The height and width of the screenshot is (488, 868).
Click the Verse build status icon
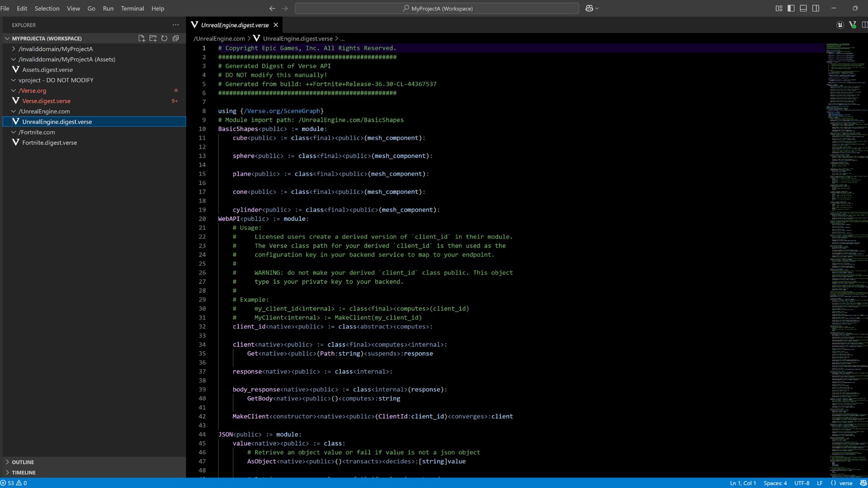click(853, 25)
